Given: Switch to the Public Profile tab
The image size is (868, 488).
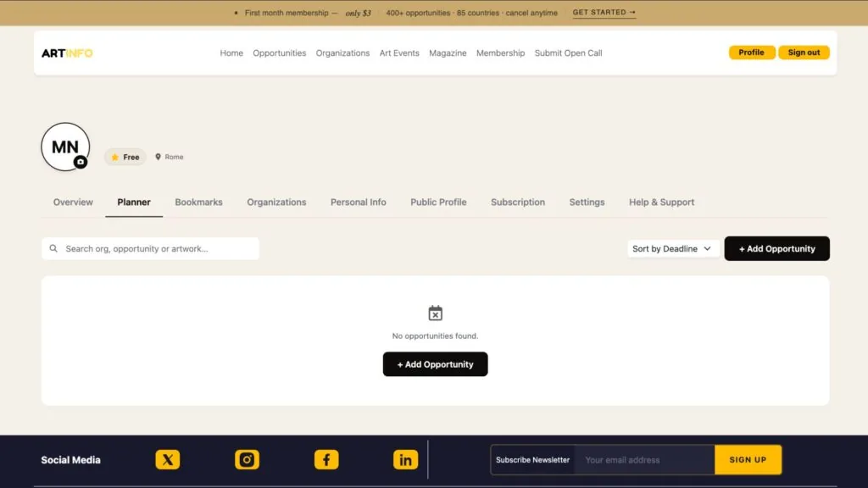Looking at the screenshot, I should [438, 202].
